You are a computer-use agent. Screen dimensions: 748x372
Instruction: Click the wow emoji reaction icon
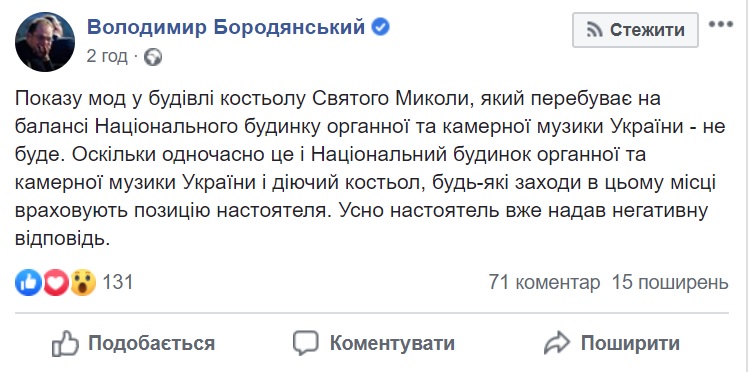83,282
